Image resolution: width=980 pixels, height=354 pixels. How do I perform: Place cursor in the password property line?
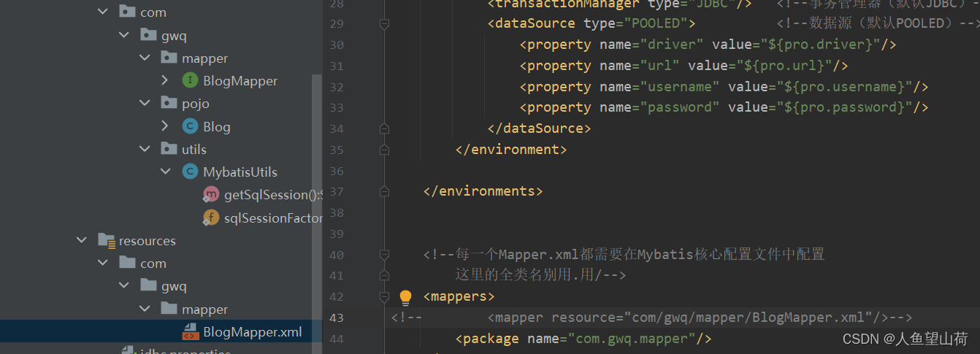(724, 107)
